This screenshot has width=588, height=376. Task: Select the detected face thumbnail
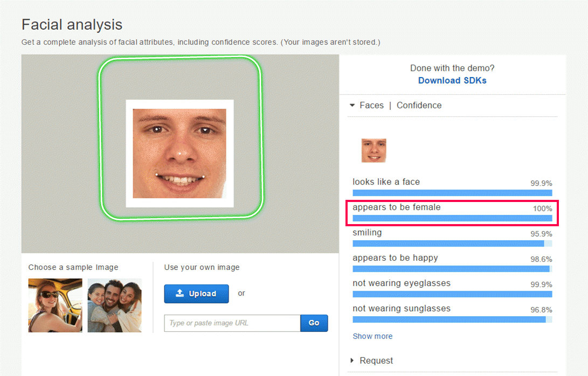[x=373, y=150]
